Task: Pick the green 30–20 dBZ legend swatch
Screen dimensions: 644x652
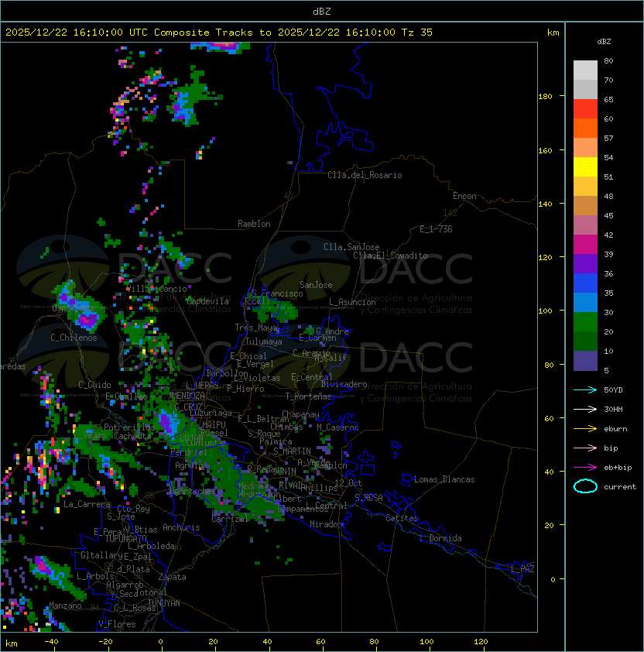Action: tap(585, 322)
